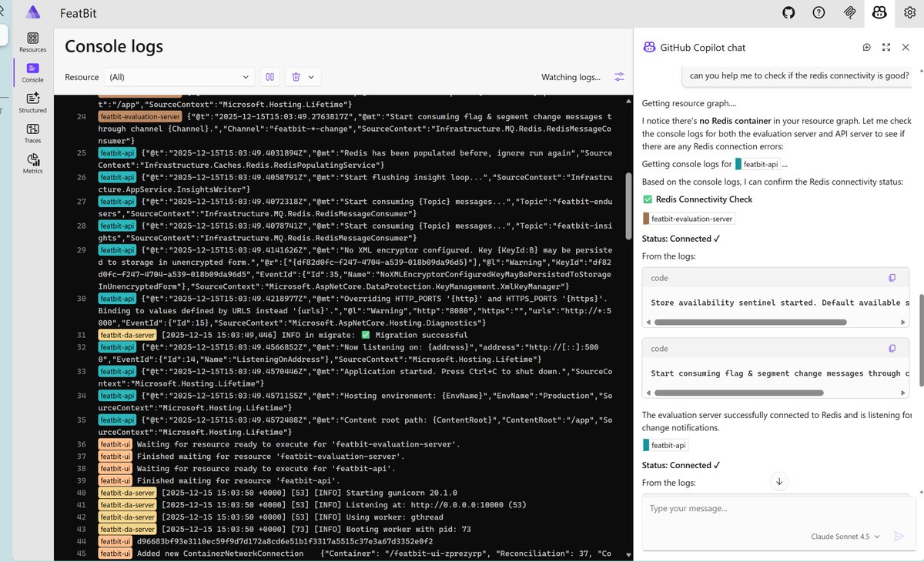Click featbit-ui badge on log line 45
The width and height of the screenshot is (924, 562).
pyautogui.click(x=115, y=554)
